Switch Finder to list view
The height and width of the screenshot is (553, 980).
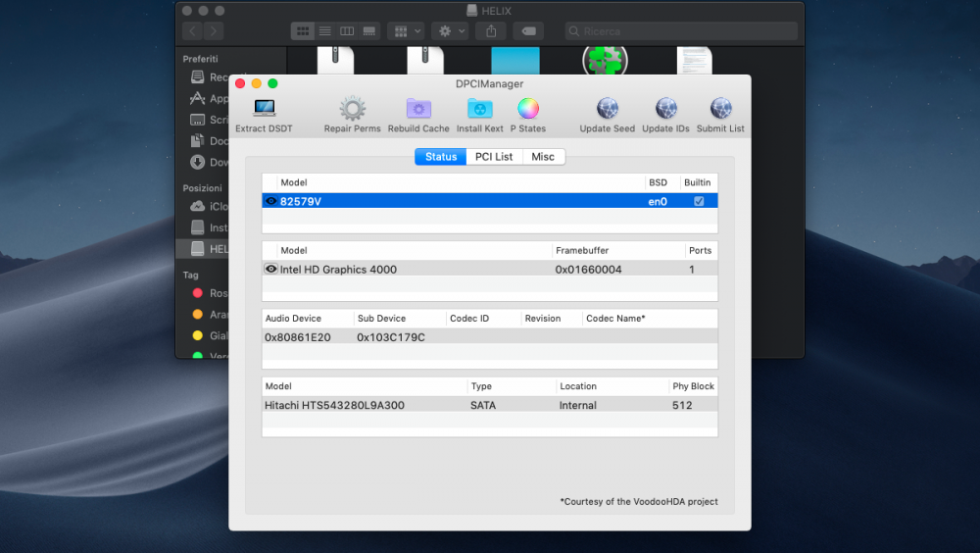[x=325, y=30]
